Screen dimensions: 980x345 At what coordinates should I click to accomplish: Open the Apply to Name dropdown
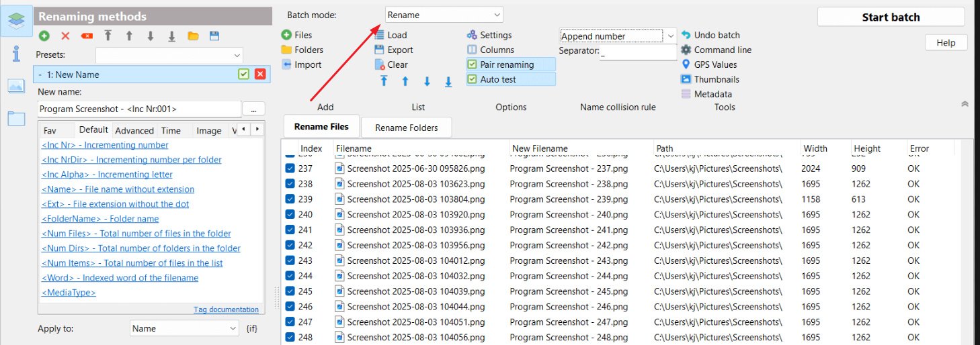[x=183, y=328]
